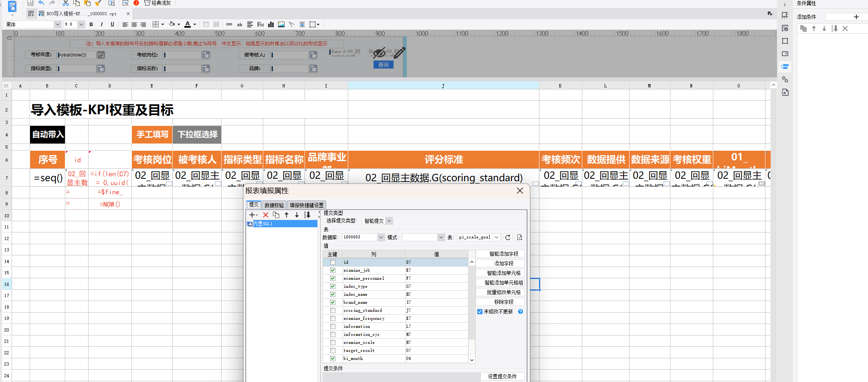Check primary key for scoring_standard
This screenshot has height=382, width=868.
tap(333, 310)
